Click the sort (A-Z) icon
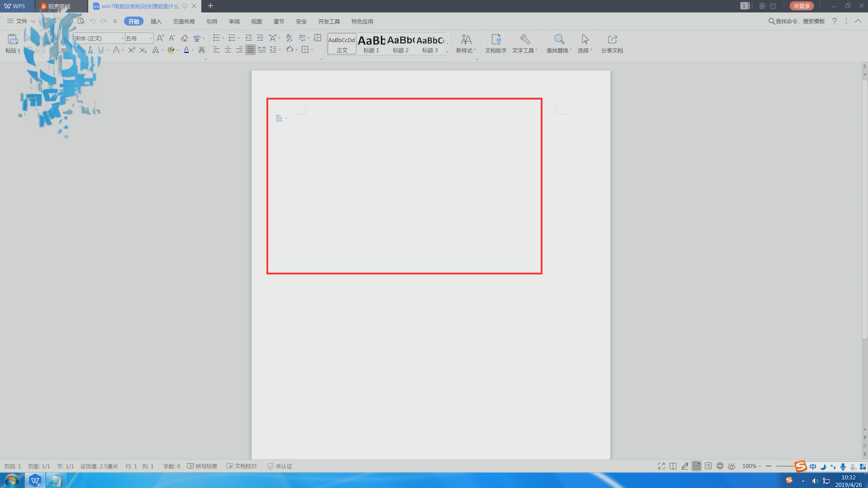This screenshot has width=868, height=488. click(x=289, y=38)
